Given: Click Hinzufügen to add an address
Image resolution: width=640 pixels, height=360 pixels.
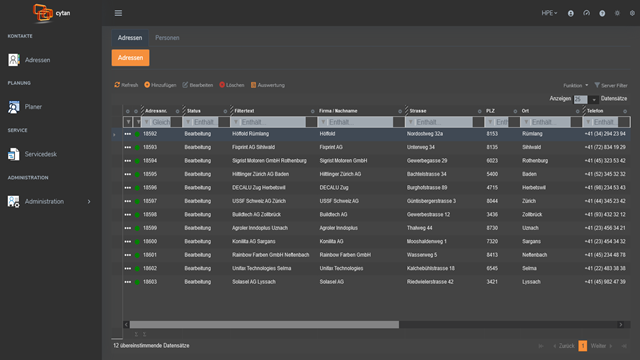Looking at the screenshot, I should [x=160, y=85].
